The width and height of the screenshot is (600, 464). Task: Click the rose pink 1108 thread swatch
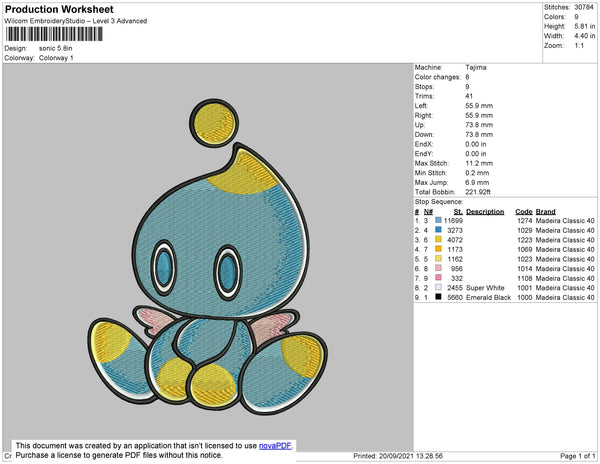[438, 278]
